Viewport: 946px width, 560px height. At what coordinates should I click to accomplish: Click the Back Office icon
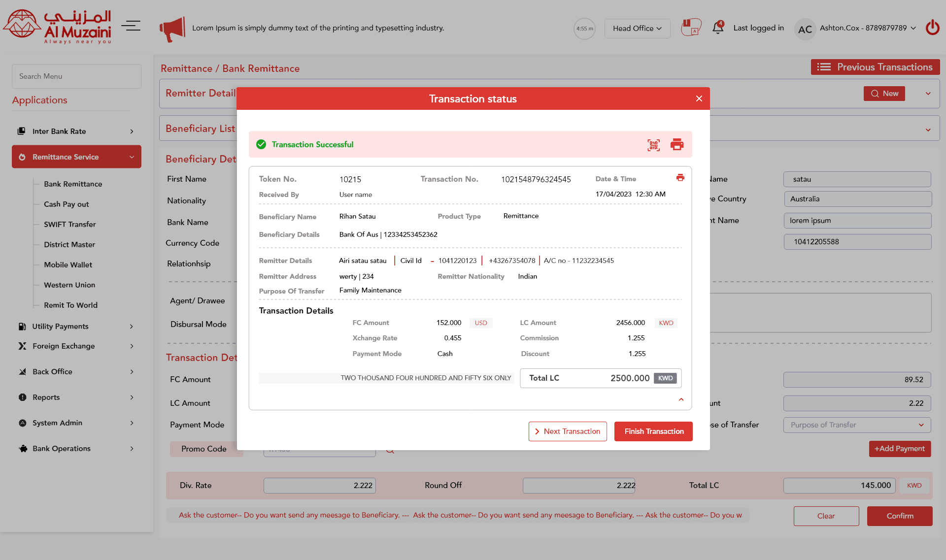click(x=22, y=371)
